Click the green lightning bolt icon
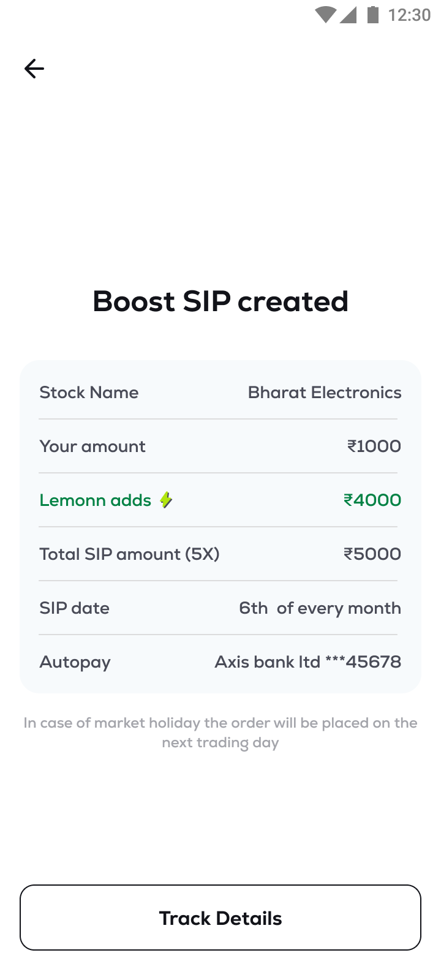 coord(166,500)
